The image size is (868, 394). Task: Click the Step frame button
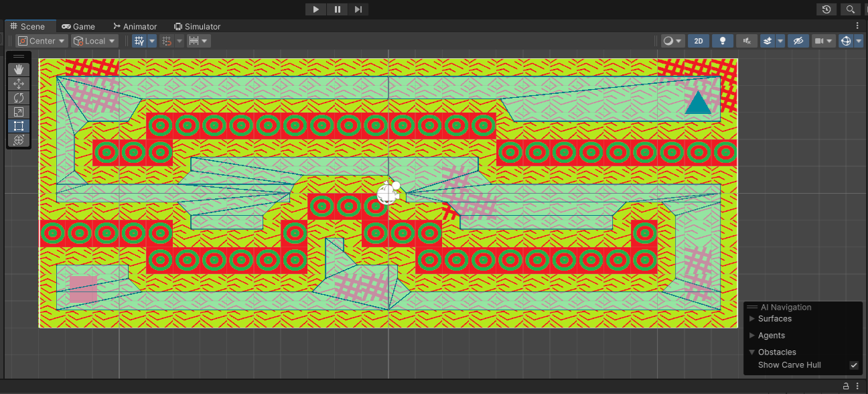(x=358, y=9)
